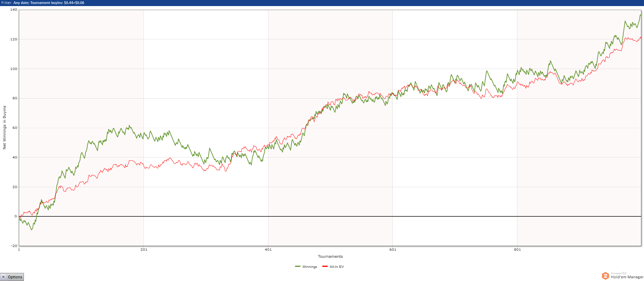This screenshot has width=644, height=281.
Task: Click the 60 y-axis label
Action: [15, 128]
